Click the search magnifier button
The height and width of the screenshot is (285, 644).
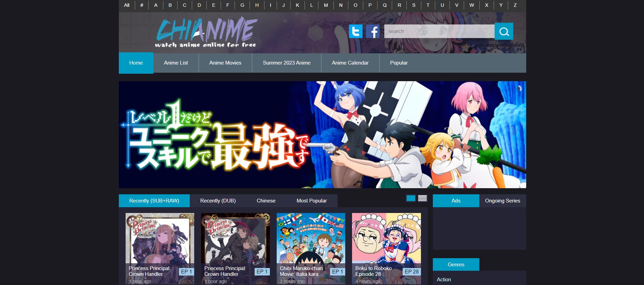504,31
